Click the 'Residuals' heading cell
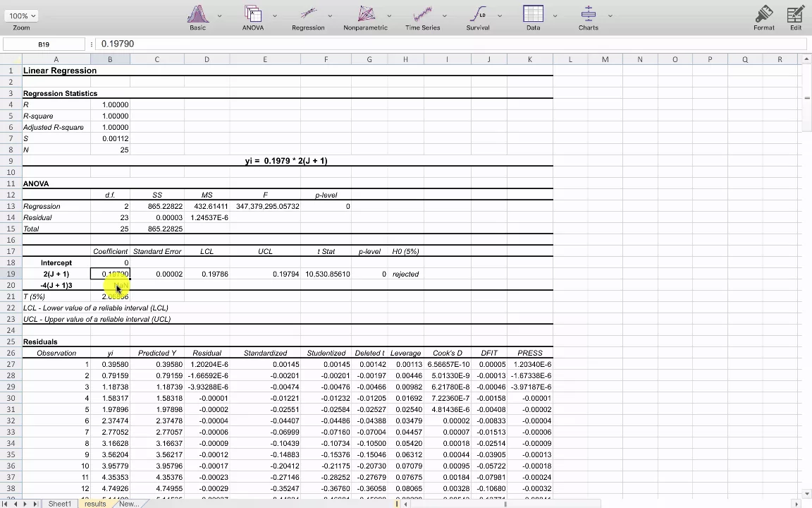This screenshot has width=812, height=508. [x=56, y=341]
